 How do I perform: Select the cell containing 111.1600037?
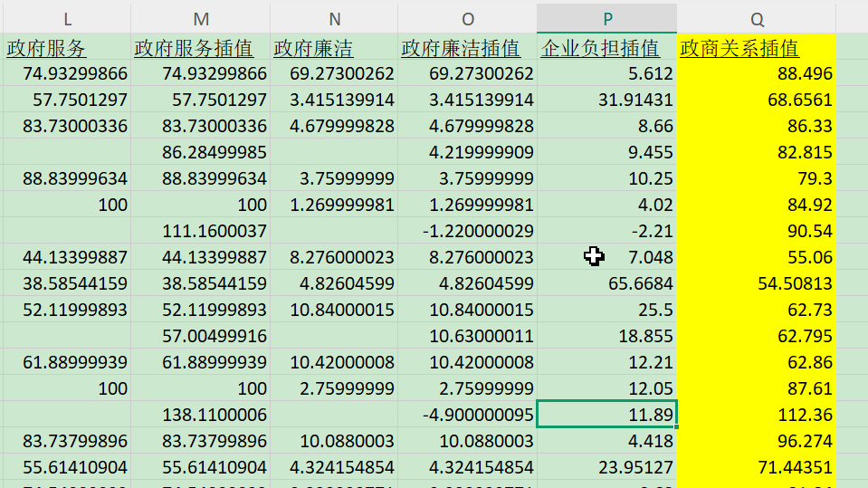pos(201,231)
